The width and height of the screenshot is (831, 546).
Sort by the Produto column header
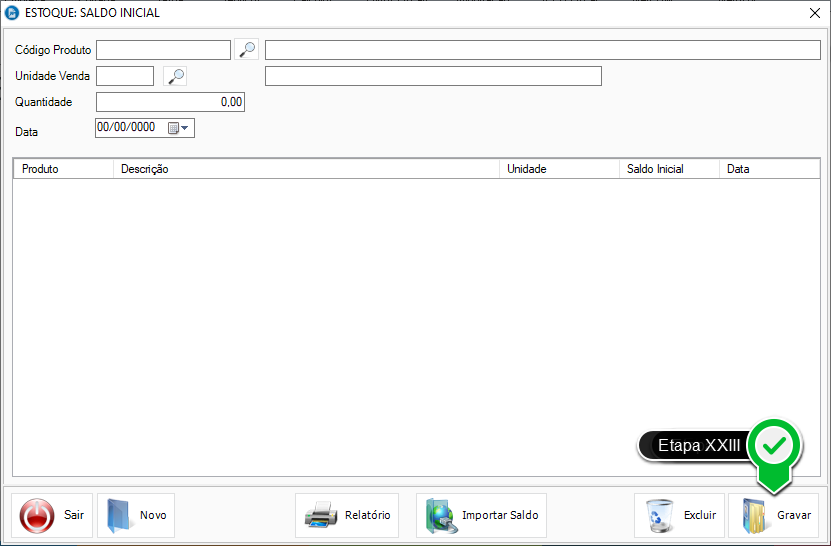click(x=63, y=169)
